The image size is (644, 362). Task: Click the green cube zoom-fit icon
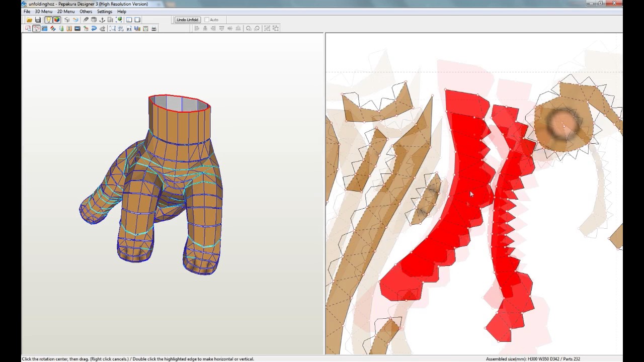[x=119, y=20]
